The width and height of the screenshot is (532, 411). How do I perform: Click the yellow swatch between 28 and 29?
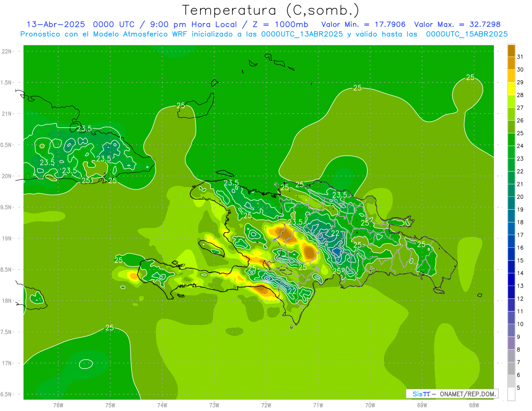(x=511, y=89)
